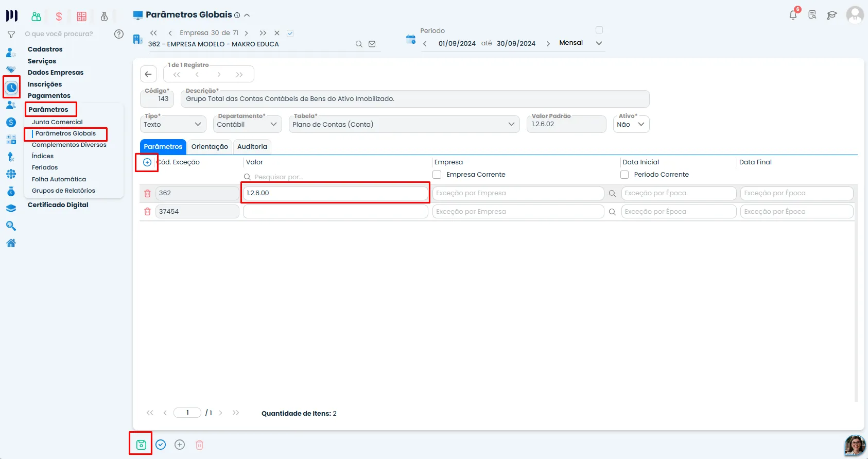Open the graduation cap training icon
Screen dimensions: 868x459
(832, 15)
